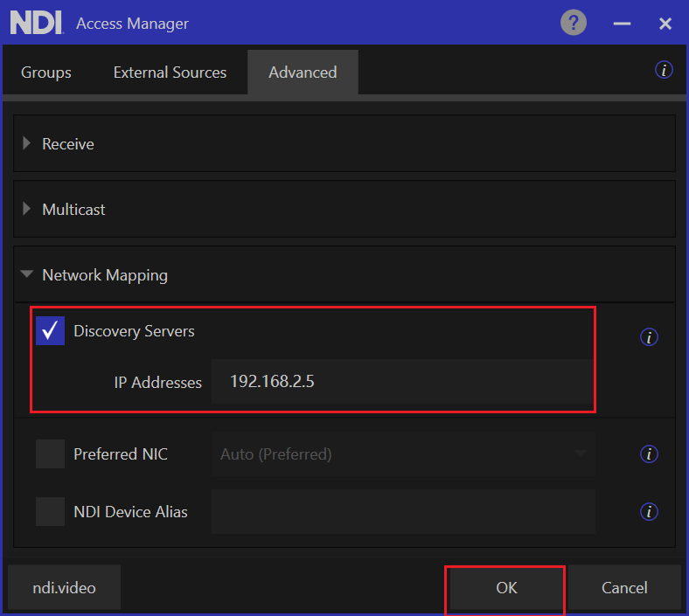689x616 pixels.
Task: Click the ndi.video link button
Action: click(x=64, y=588)
